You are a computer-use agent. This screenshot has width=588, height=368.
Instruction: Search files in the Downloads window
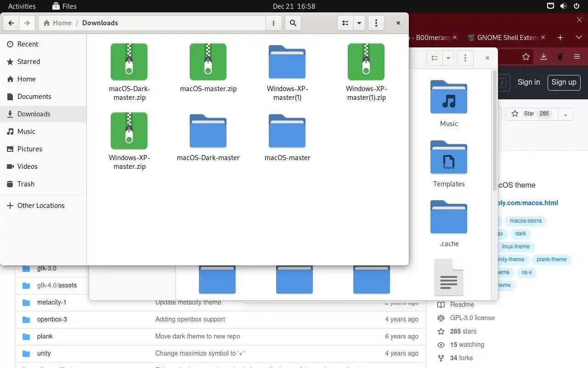293,23
